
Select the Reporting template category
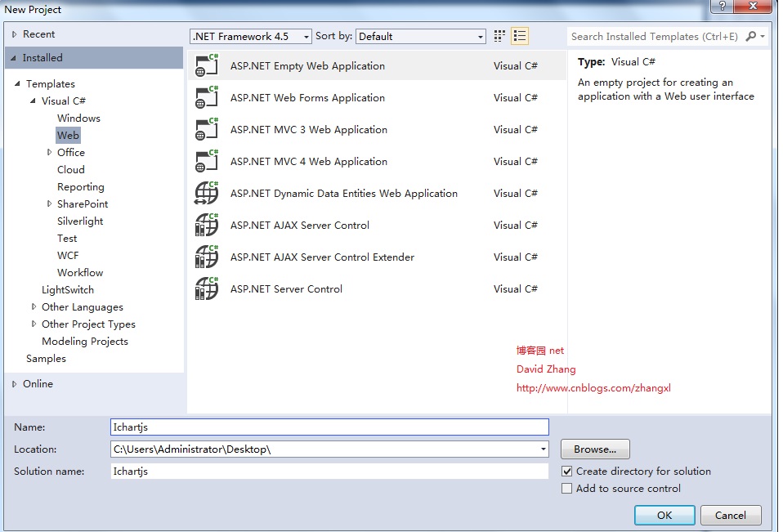point(80,186)
